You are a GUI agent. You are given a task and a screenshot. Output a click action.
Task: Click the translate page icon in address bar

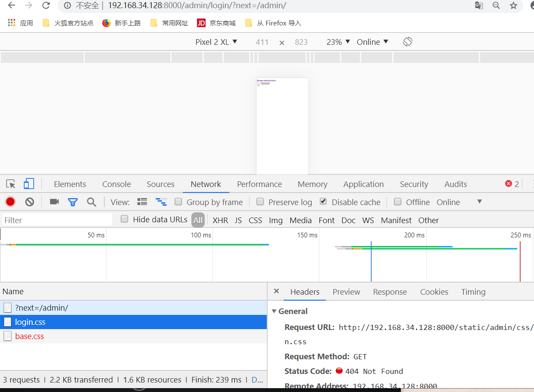[479, 6]
